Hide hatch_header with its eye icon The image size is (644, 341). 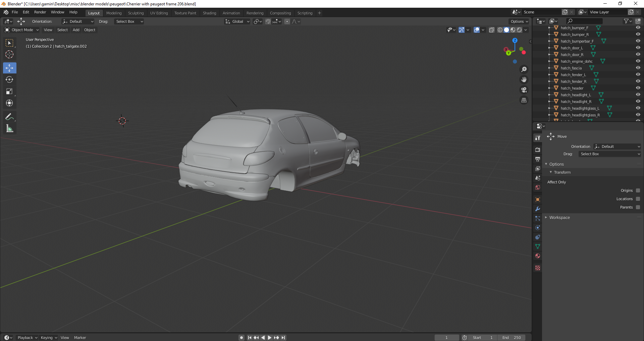click(x=638, y=88)
